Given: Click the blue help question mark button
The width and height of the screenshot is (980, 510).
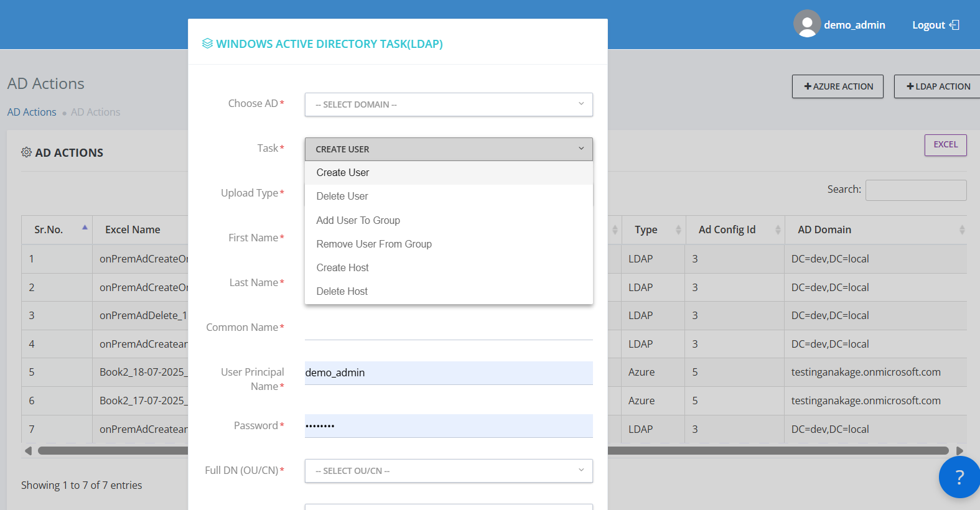Looking at the screenshot, I should coord(959,477).
